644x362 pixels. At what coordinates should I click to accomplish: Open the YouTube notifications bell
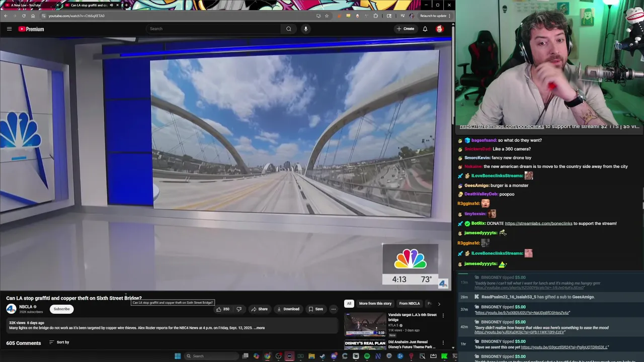[x=425, y=29]
